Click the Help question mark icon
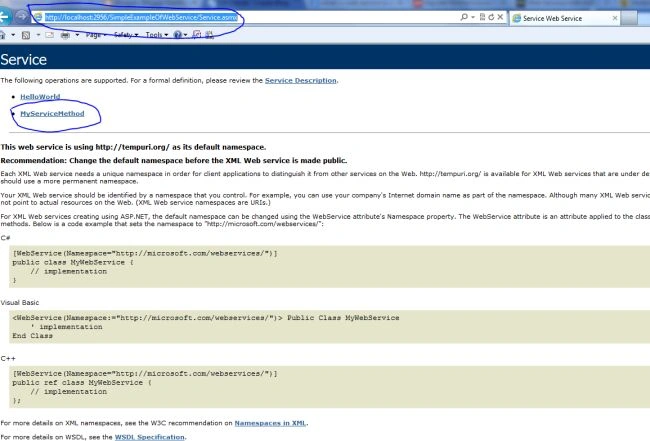This screenshot has height=441, width=650. tap(177, 35)
